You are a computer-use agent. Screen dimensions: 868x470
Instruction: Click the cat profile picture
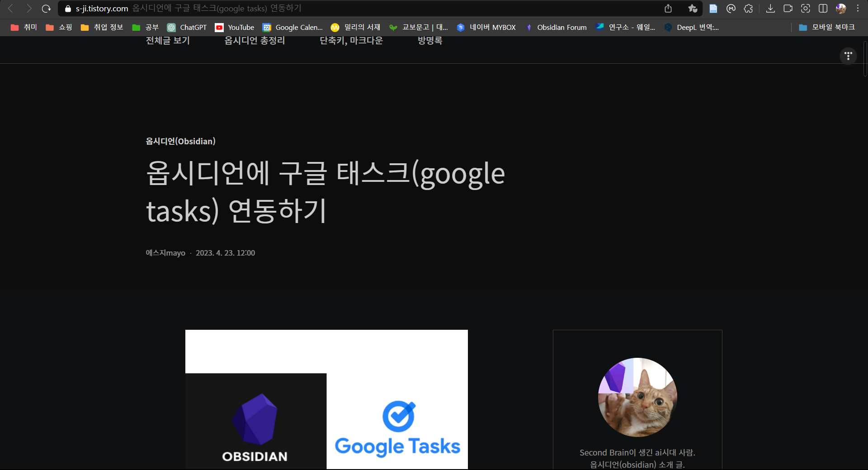tap(637, 397)
